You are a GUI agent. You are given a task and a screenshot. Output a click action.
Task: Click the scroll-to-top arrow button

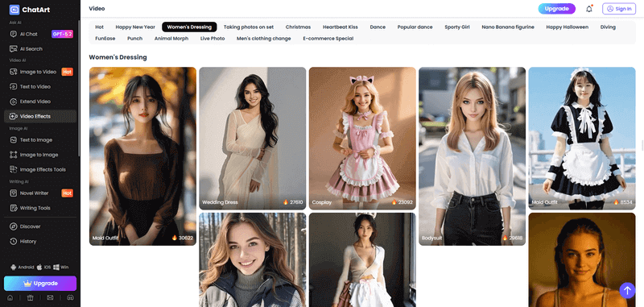click(x=627, y=291)
